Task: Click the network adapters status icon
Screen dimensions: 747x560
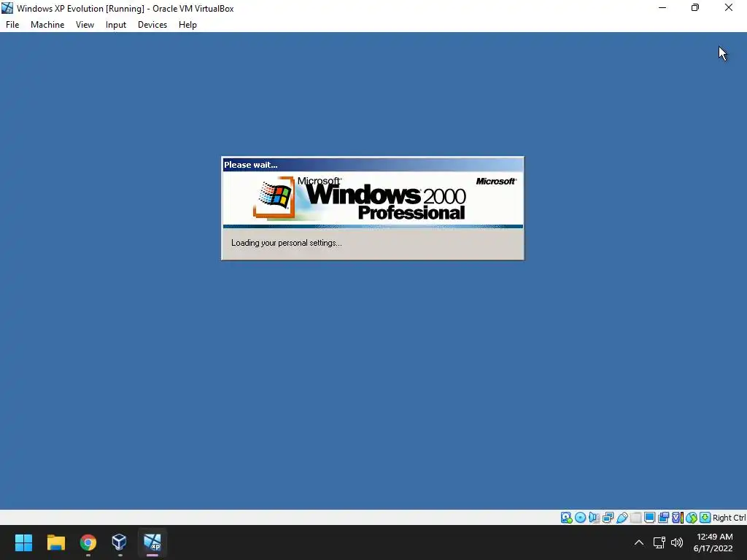Action: (x=608, y=518)
